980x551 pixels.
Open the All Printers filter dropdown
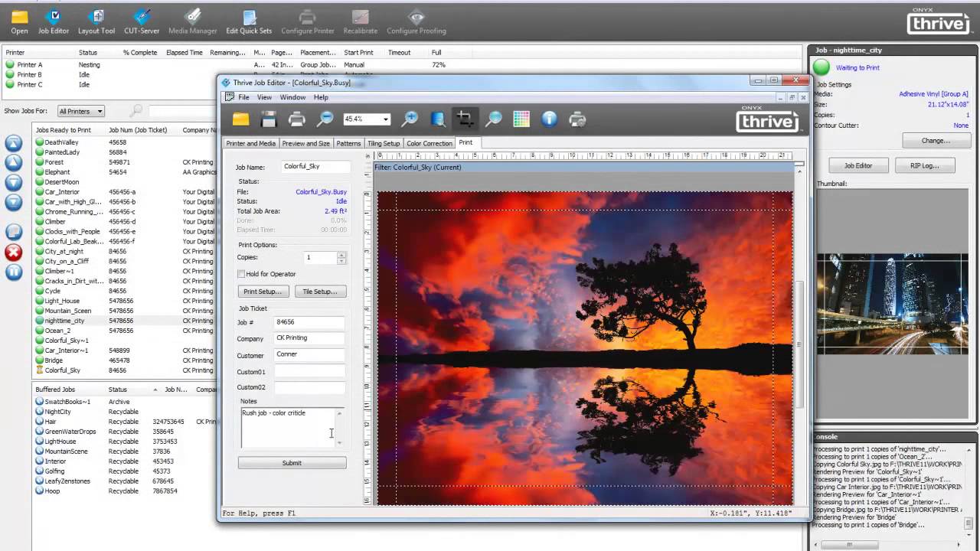80,111
